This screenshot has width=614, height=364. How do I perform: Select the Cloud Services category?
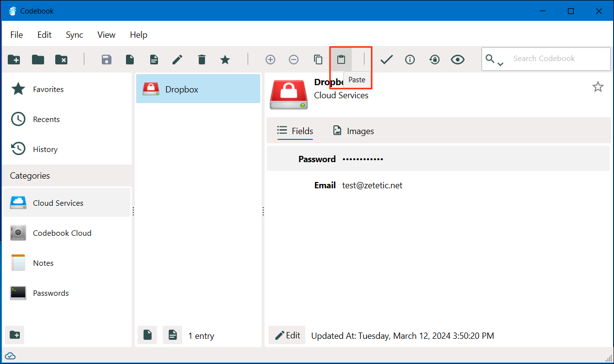66,203
